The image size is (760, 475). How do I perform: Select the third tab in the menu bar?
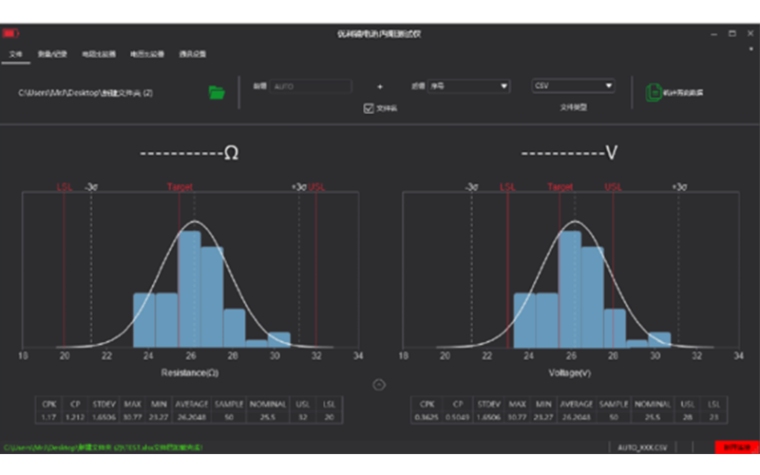pyautogui.click(x=97, y=53)
